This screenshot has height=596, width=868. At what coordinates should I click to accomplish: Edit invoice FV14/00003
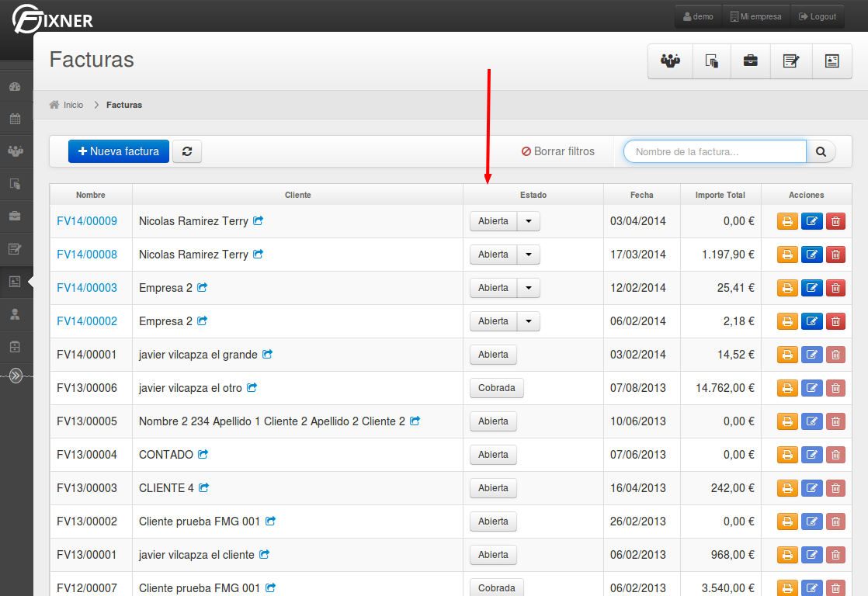(811, 288)
